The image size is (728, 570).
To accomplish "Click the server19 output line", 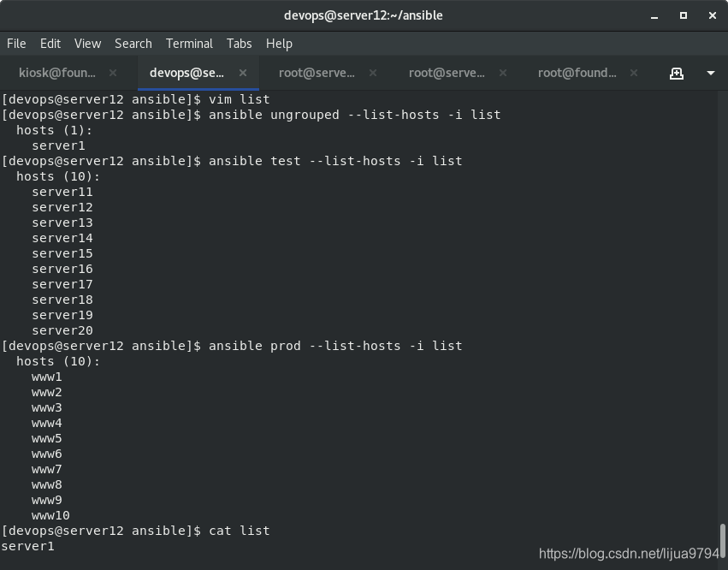I will (x=62, y=315).
